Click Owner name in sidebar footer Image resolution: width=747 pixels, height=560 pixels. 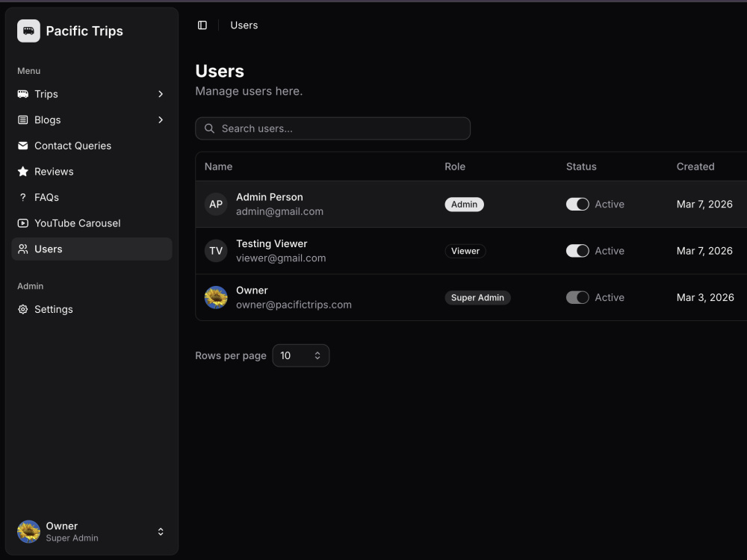click(x=62, y=526)
